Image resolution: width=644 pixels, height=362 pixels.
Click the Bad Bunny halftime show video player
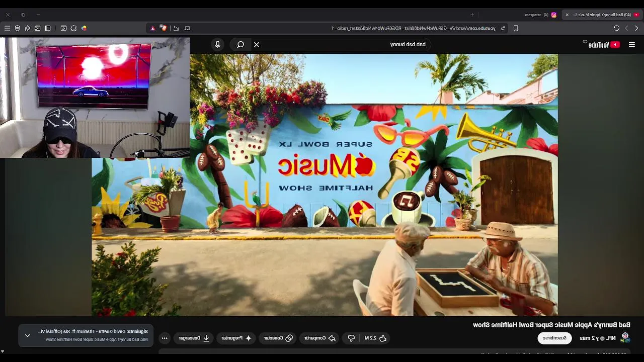click(x=325, y=185)
